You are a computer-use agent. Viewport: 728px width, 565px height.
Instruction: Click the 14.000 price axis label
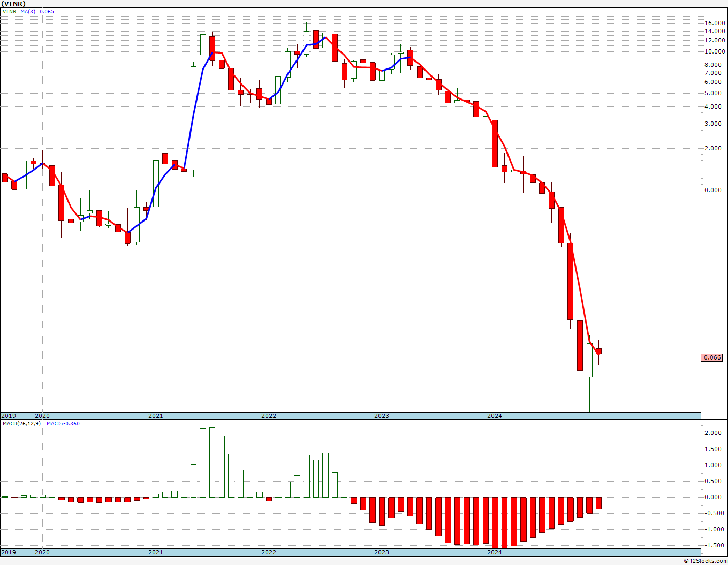click(715, 32)
